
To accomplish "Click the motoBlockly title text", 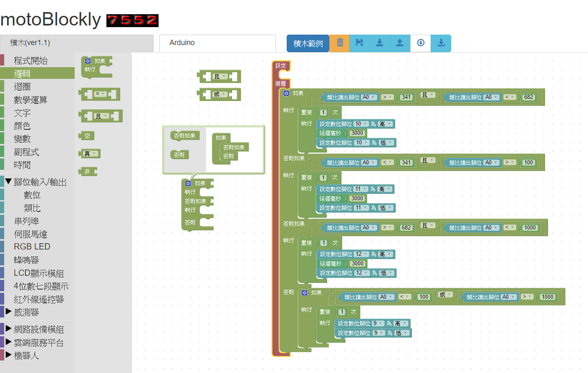I will tap(50, 20).
